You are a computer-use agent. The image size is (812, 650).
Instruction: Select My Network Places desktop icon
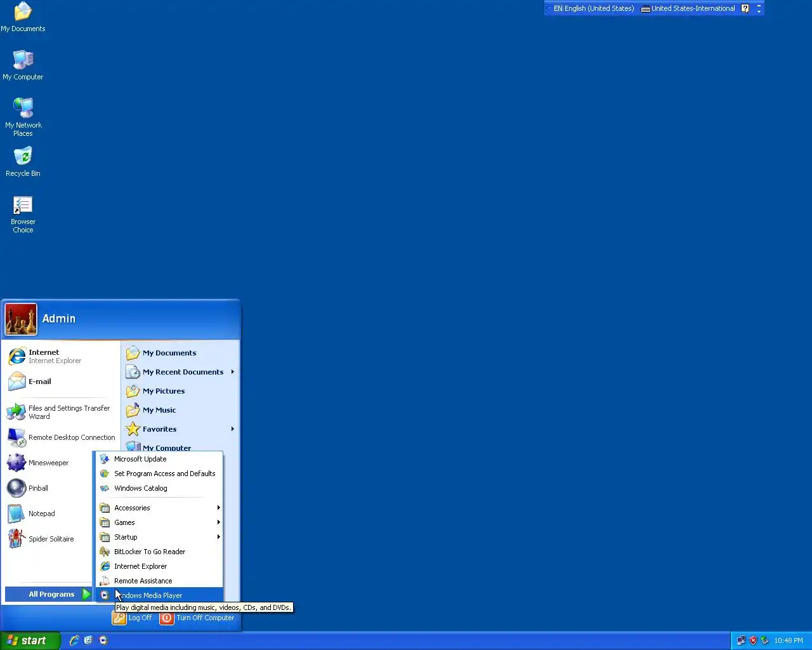click(23, 117)
